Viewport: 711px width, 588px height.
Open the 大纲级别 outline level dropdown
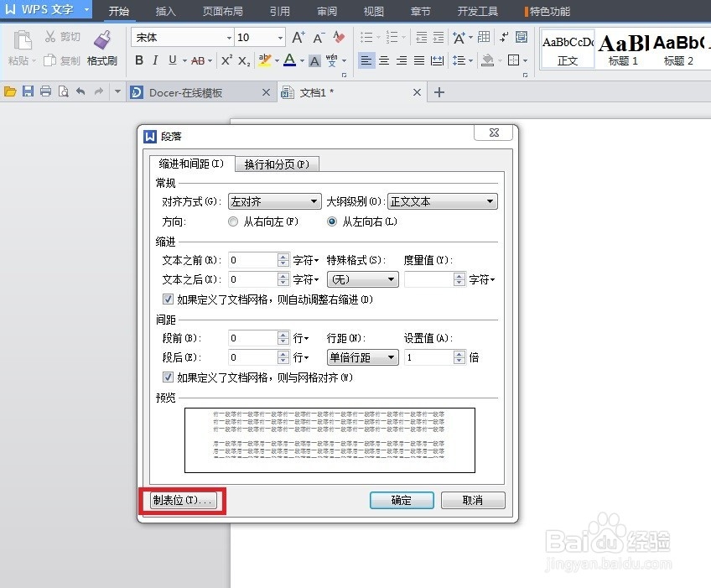pyautogui.click(x=491, y=201)
